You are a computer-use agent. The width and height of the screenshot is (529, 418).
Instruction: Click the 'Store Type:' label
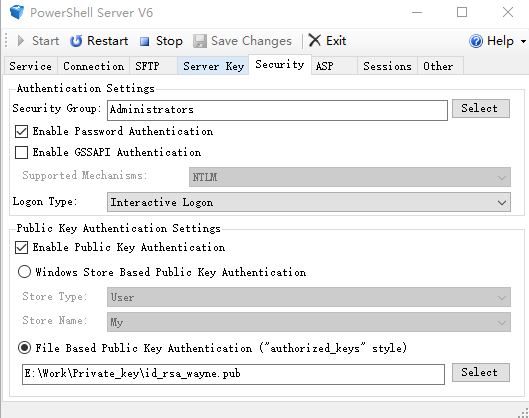55,297
